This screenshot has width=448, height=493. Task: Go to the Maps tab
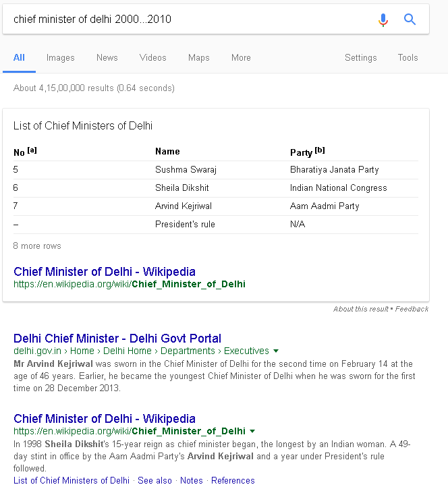(198, 58)
